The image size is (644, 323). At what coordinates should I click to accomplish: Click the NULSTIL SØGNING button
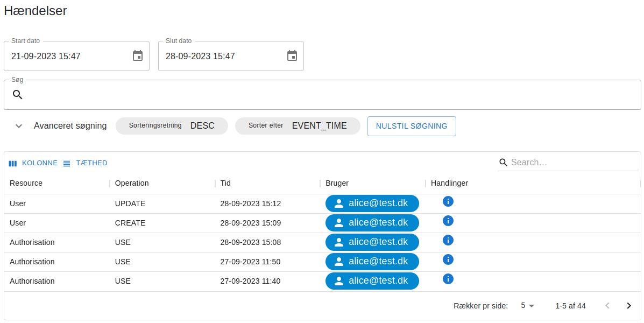pyautogui.click(x=412, y=126)
